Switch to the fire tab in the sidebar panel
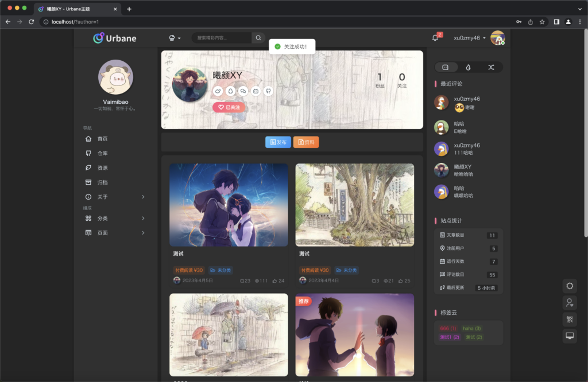Image resolution: width=588 pixels, height=382 pixels. [469, 67]
